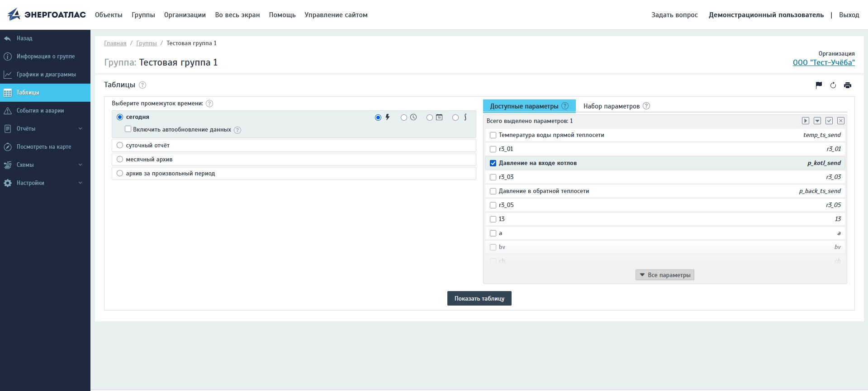Viewport: 868px width, 391px height.
Task: Open the Группы top menu
Action: point(143,15)
